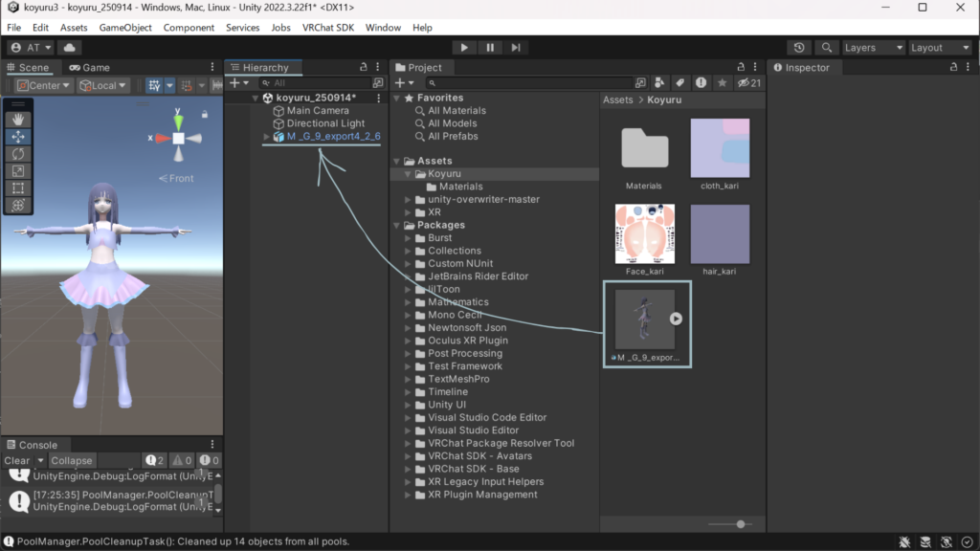The image size is (980, 551).
Task: Adjust the Project thumbnail size slider
Action: [740, 524]
